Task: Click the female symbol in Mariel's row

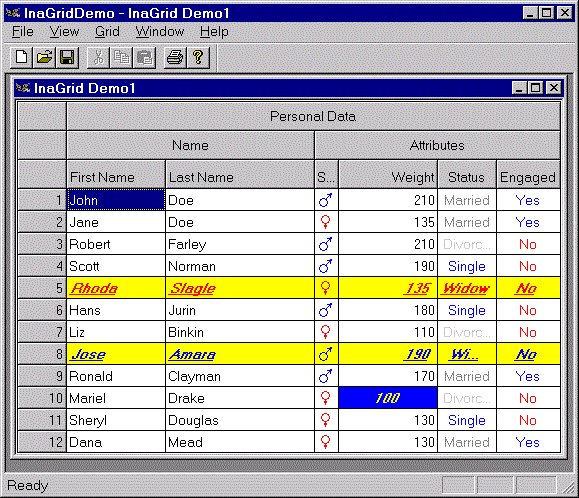Action: tap(325, 398)
